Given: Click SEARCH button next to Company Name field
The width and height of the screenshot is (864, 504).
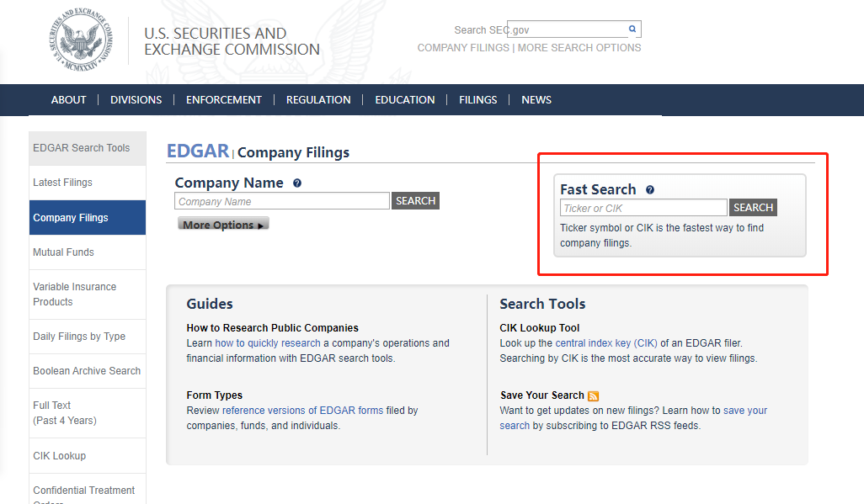Looking at the screenshot, I should click(x=415, y=201).
